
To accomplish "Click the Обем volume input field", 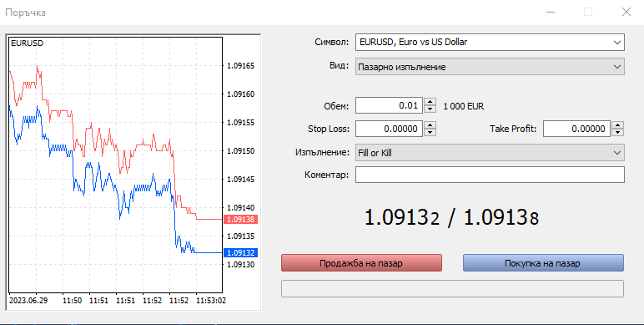I will click(389, 106).
